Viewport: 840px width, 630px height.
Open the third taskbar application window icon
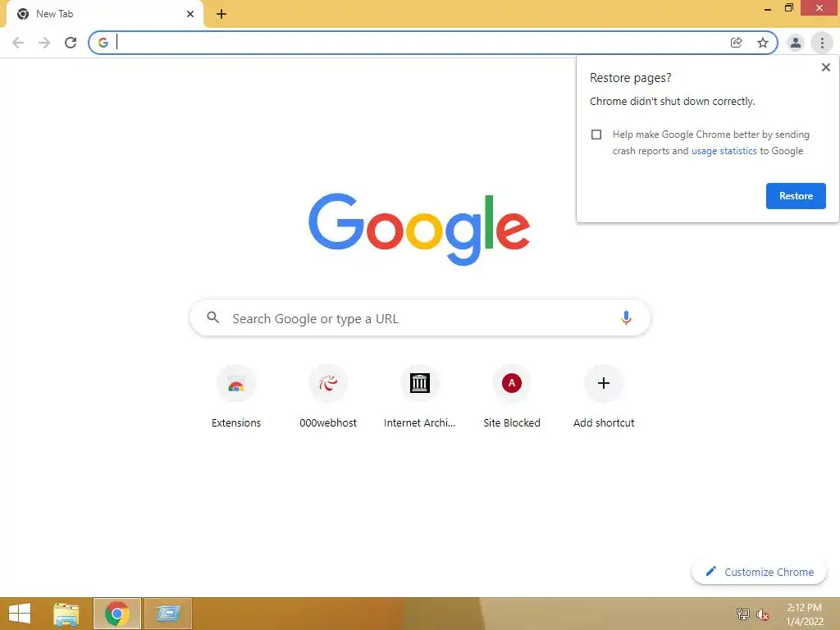(167, 614)
